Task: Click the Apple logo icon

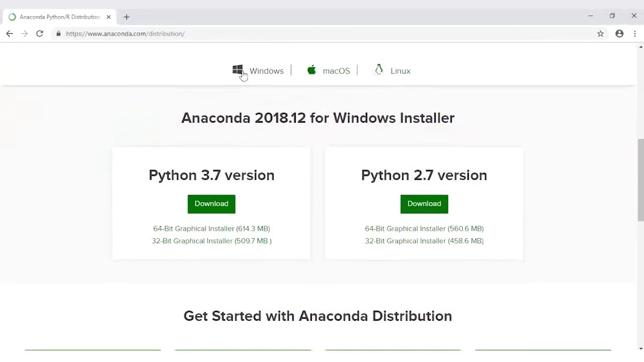Action: [x=311, y=70]
